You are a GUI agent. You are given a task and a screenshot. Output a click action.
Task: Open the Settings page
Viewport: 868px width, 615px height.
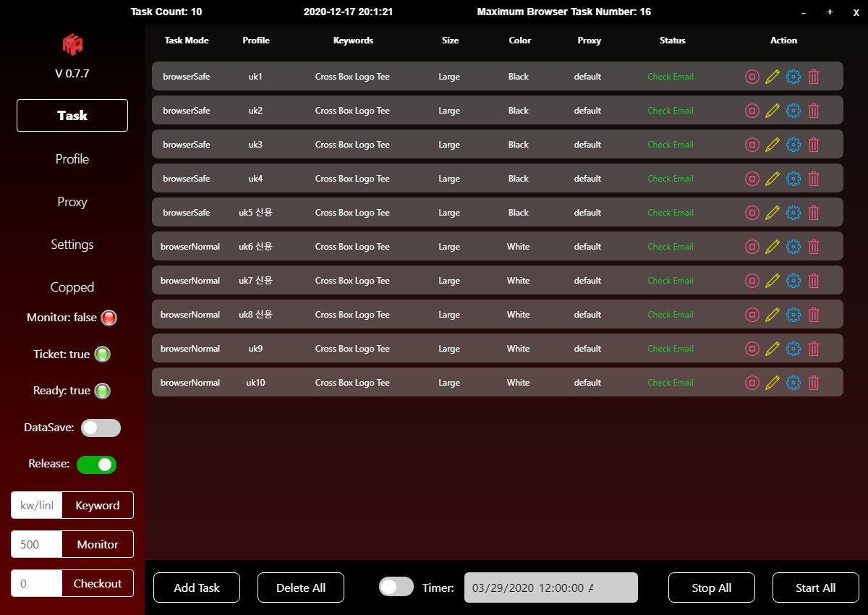point(72,245)
